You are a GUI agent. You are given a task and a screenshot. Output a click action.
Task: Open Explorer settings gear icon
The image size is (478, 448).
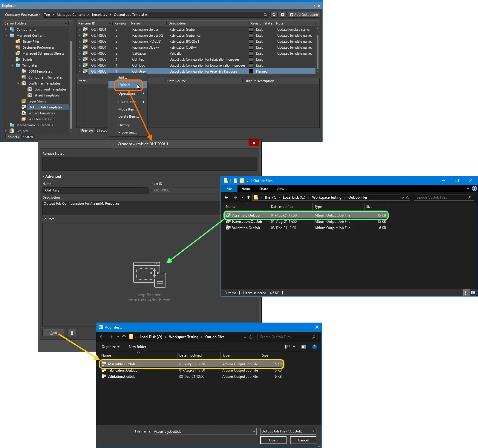pyautogui.click(x=283, y=15)
